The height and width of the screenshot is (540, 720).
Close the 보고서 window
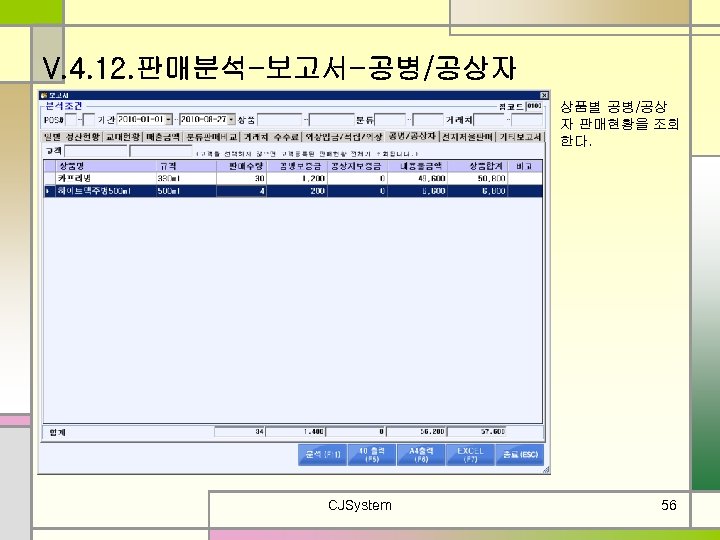544,95
